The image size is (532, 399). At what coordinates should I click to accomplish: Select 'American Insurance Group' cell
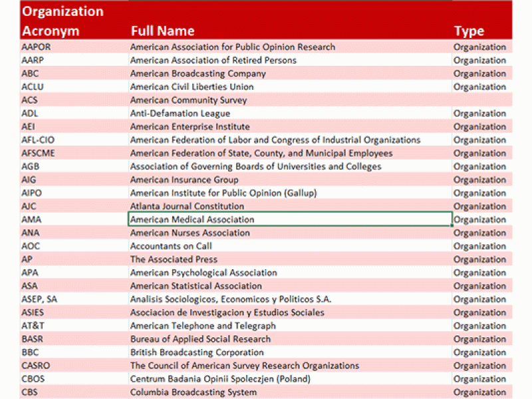(290, 180)
